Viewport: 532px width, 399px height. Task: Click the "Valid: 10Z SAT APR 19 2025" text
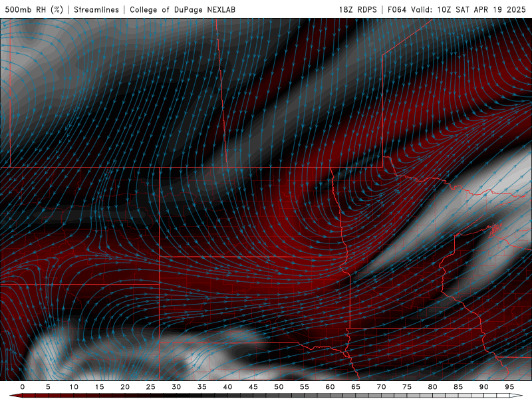tap(468, 10)
